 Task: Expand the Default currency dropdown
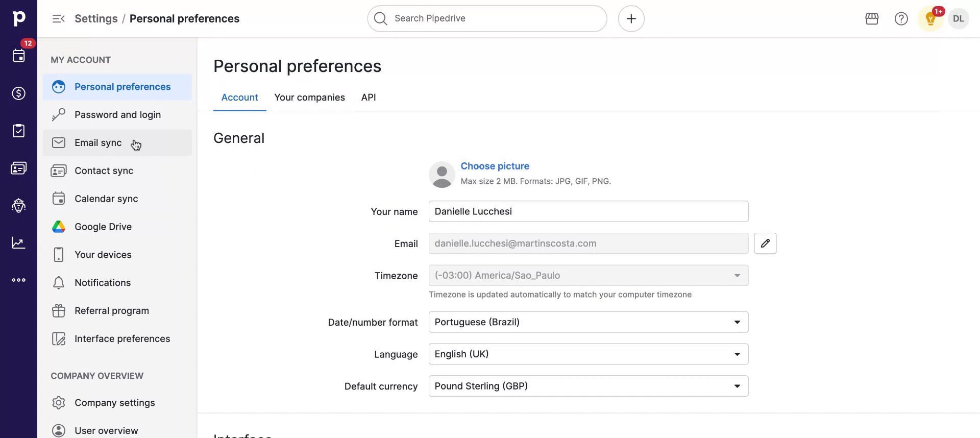588,386
